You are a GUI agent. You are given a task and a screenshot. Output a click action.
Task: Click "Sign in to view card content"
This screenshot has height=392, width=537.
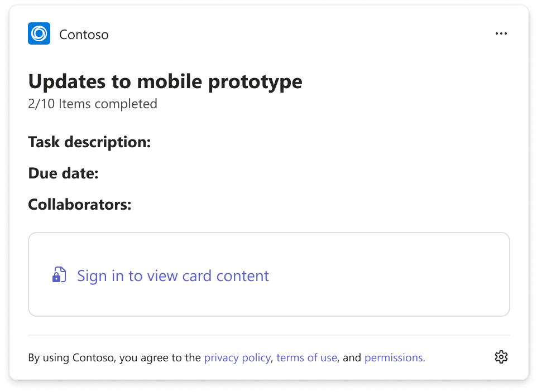[x=173, y=275]
